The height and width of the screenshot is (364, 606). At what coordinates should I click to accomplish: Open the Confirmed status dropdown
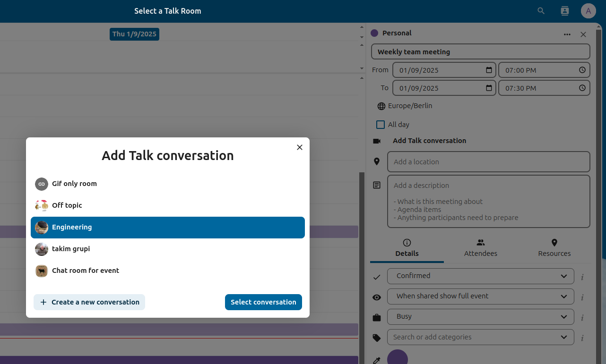point(480,276)
